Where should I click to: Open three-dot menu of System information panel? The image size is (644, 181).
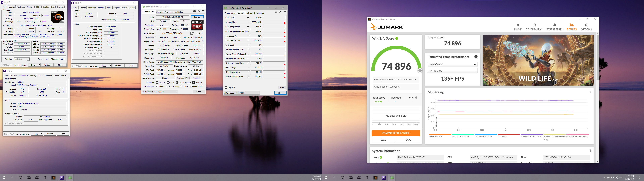(x=590, y=151)
